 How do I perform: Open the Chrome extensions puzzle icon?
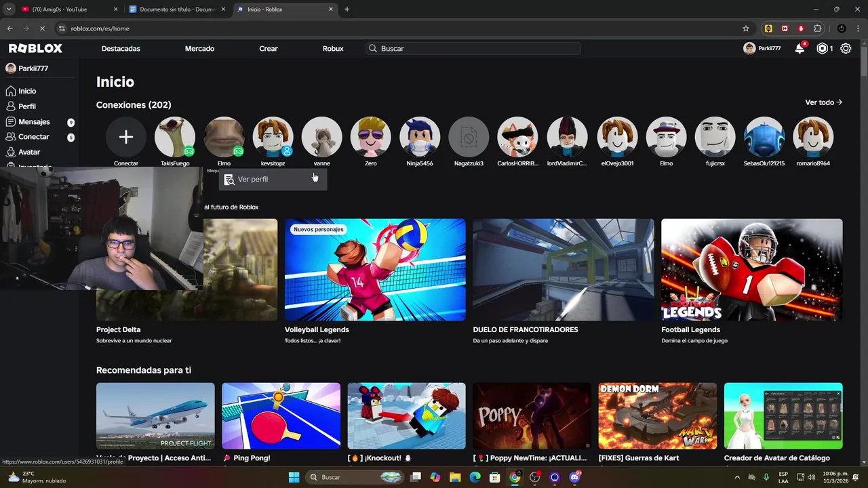(x=817, y=28)
